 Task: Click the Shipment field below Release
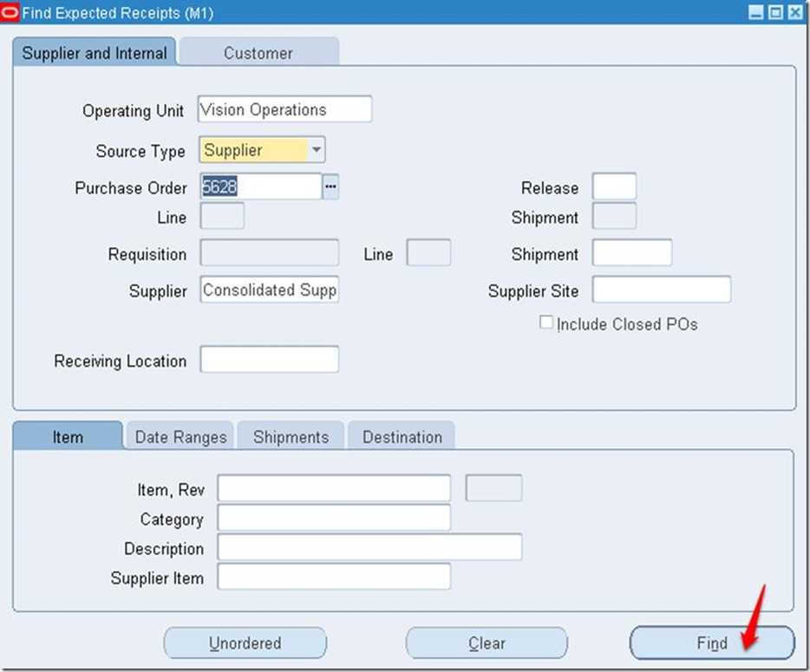click(x=614, y=216)
